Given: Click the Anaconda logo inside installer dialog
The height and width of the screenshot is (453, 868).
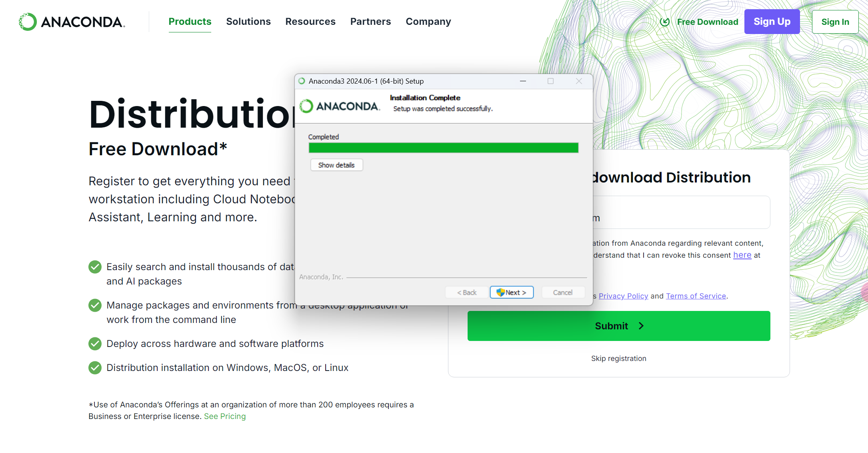Looking at the screenshot, I should [340, 106].
